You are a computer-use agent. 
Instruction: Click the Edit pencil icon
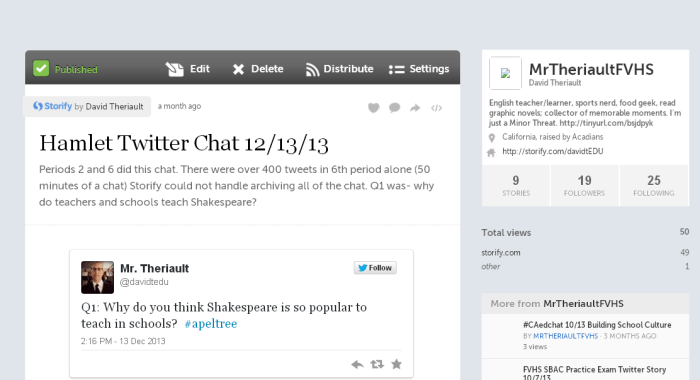[x=175, y=69]
